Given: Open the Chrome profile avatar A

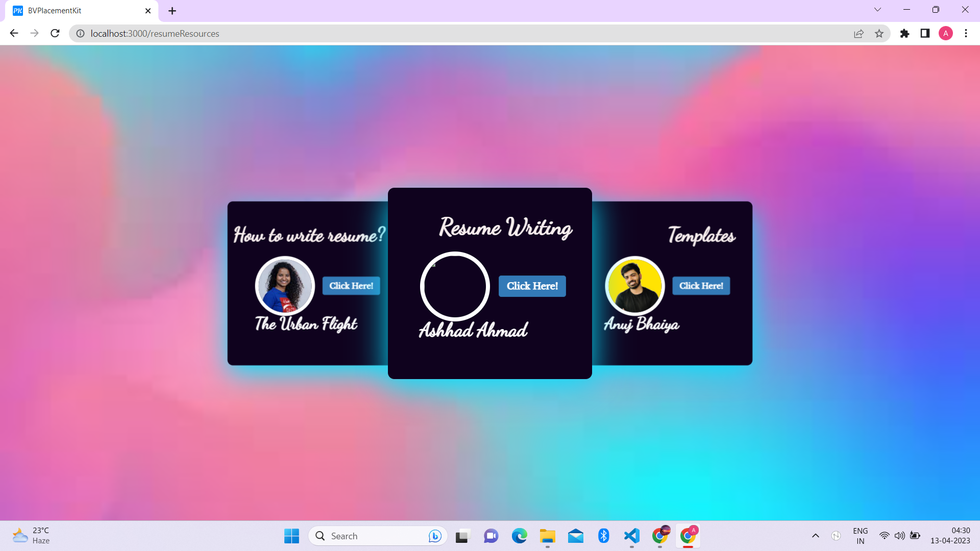Looking at the screenshot, I should (945, 33).
